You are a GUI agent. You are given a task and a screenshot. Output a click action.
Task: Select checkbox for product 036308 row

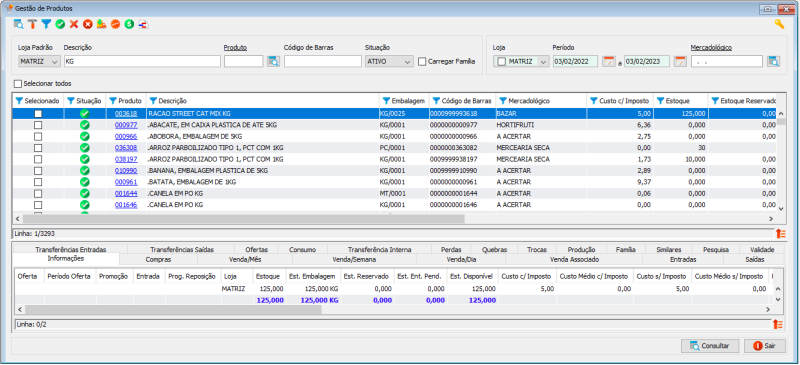point(38,148)
